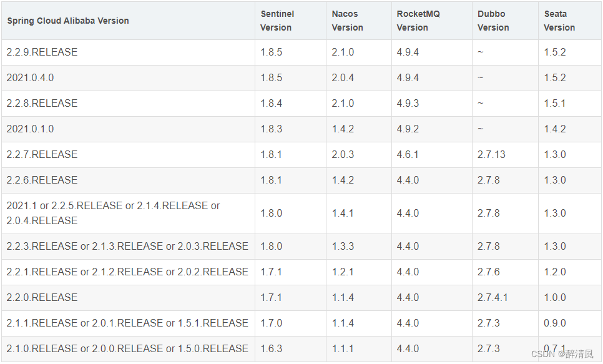This screenshot has width=603, height=364.
Task: Click RocketMQ 4.9.2 in the 2021.0.1.0 row
Action: click(x=408, y=129)
